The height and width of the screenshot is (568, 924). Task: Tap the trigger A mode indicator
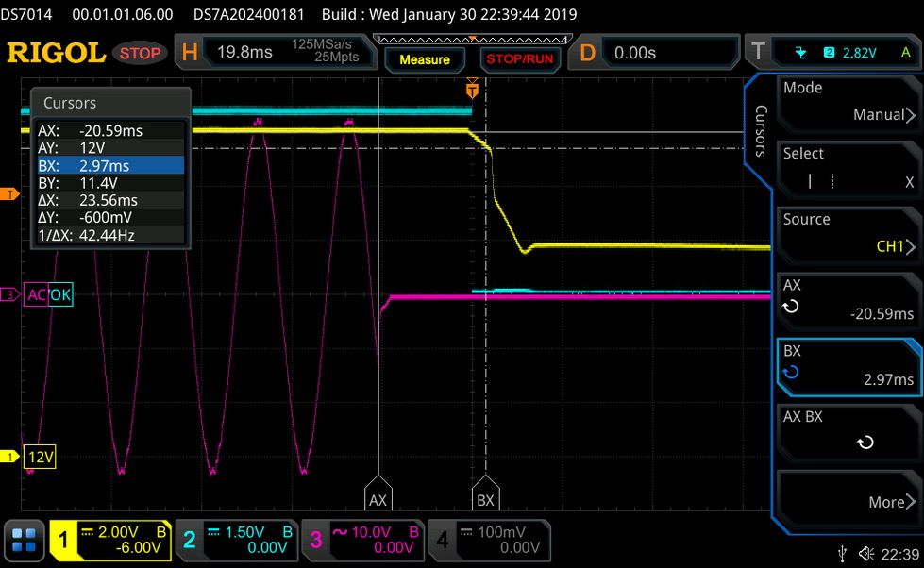click(x=906, y=53)
